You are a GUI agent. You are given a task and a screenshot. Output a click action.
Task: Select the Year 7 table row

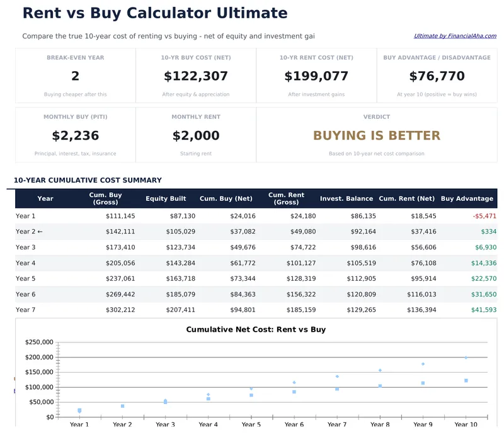(x=252, y=310)
